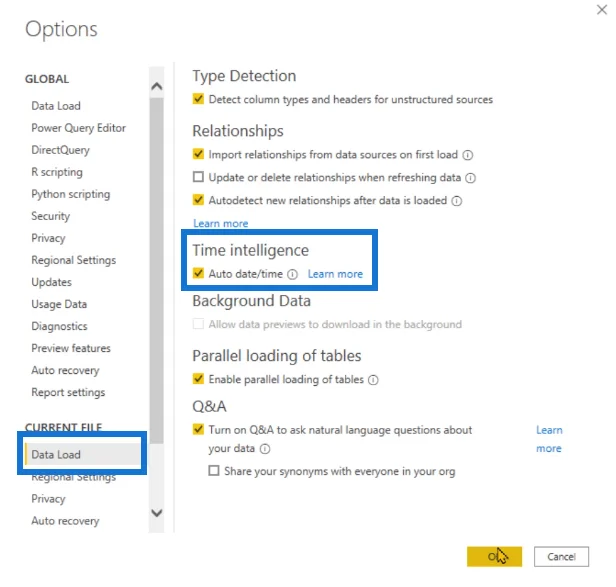Screen dimensions: 616x587
Task: Open Current File Auto recovery
Action: [65, 521]
